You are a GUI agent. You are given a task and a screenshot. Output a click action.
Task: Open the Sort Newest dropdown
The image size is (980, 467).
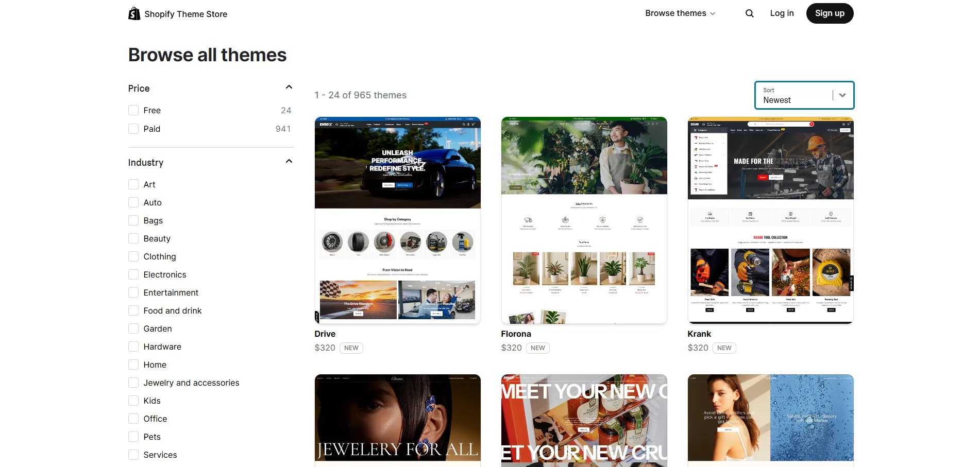[x=804, y=95]
